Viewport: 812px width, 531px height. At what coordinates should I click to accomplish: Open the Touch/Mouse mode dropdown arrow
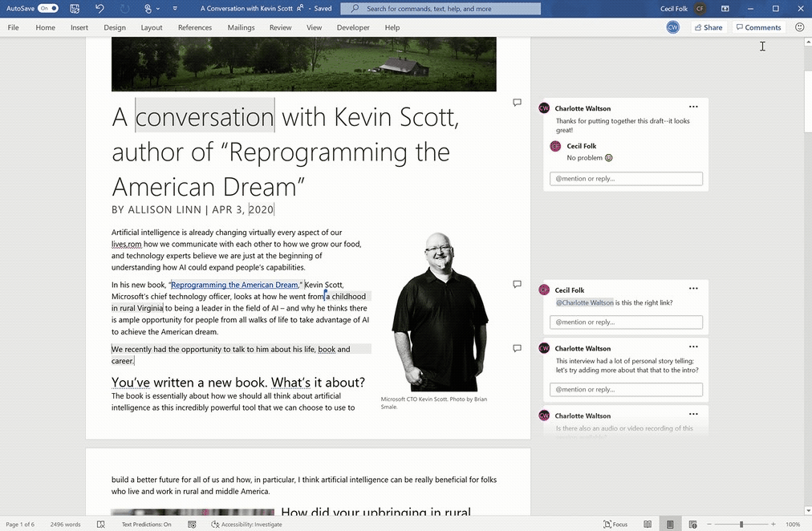(158, 9)
